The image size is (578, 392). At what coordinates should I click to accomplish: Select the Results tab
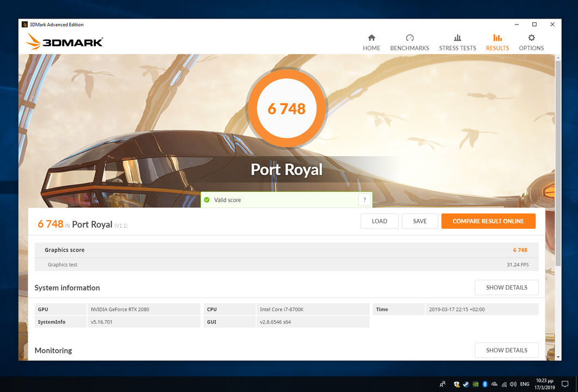pyautogui.click(x=497, y=42)
